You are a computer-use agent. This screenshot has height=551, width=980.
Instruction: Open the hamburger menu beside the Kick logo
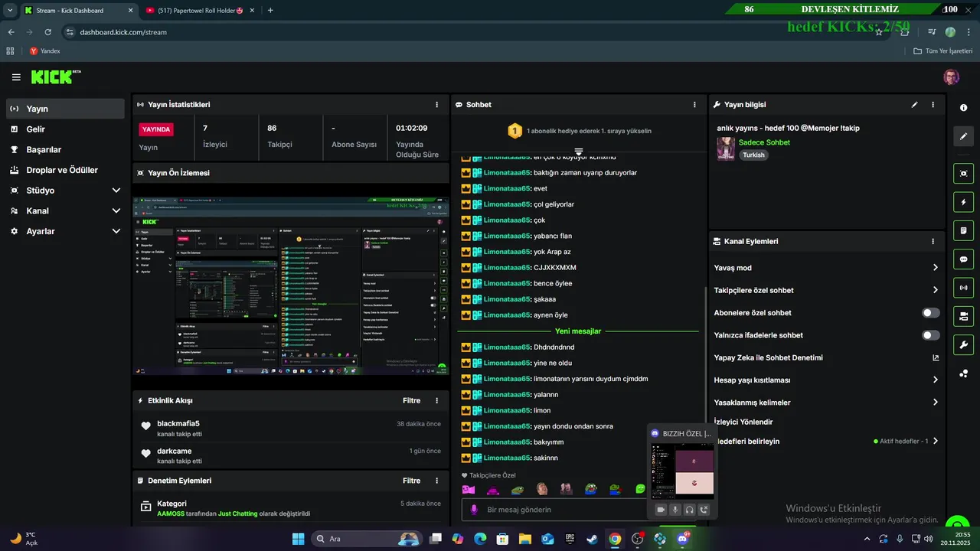(16, 77)
